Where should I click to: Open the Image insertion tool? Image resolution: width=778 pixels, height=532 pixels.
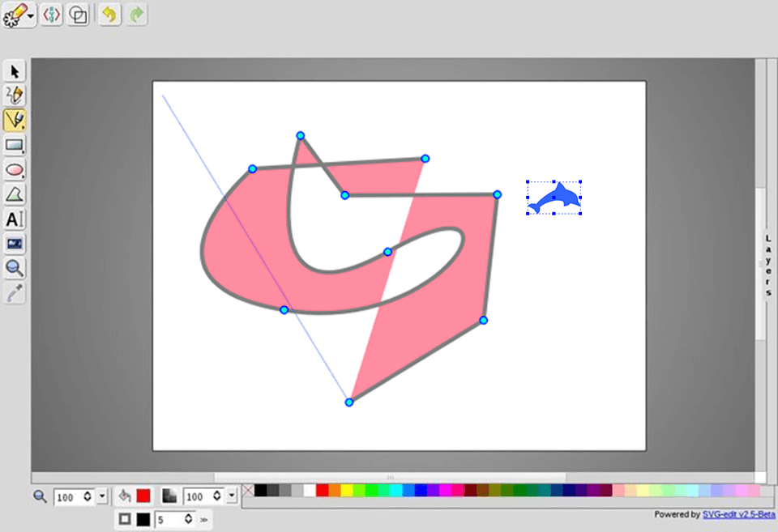click(14, 244)
